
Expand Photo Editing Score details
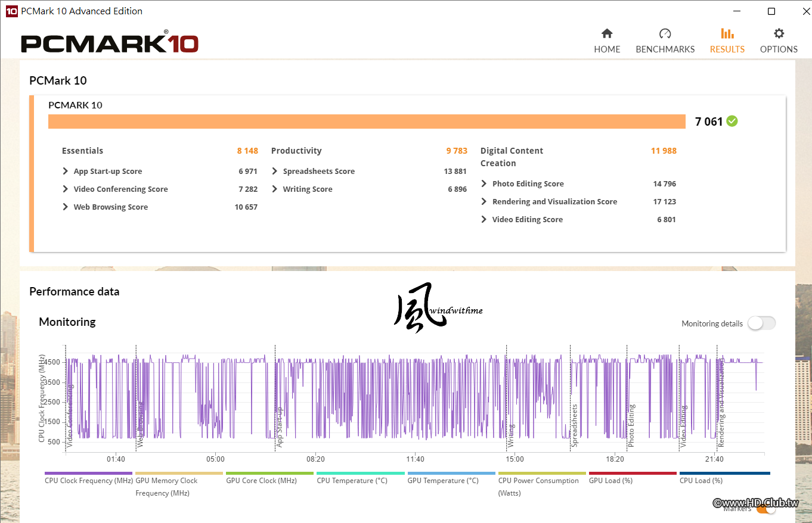pyautogui.click(x=484, y=183)
